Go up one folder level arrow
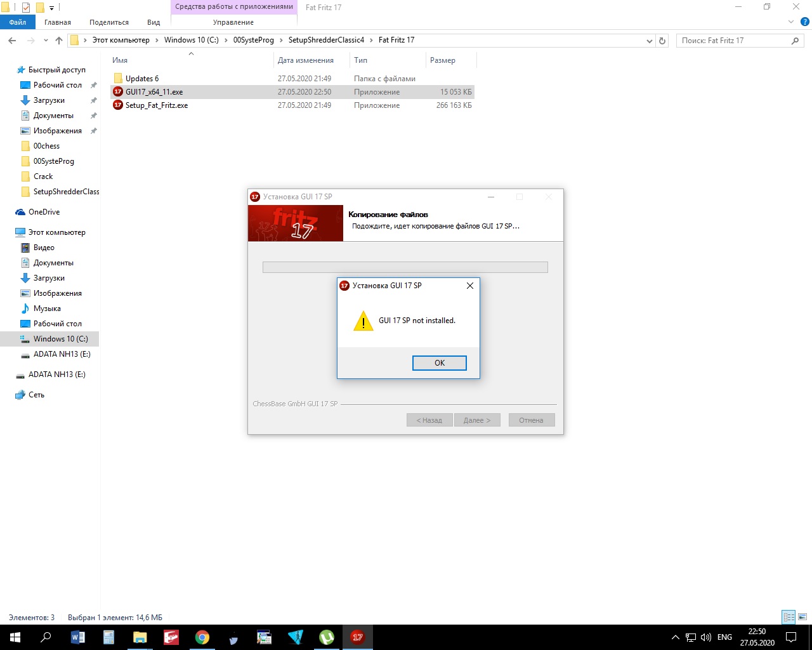Viewport: 812px width, 650px height. (59, 41)
